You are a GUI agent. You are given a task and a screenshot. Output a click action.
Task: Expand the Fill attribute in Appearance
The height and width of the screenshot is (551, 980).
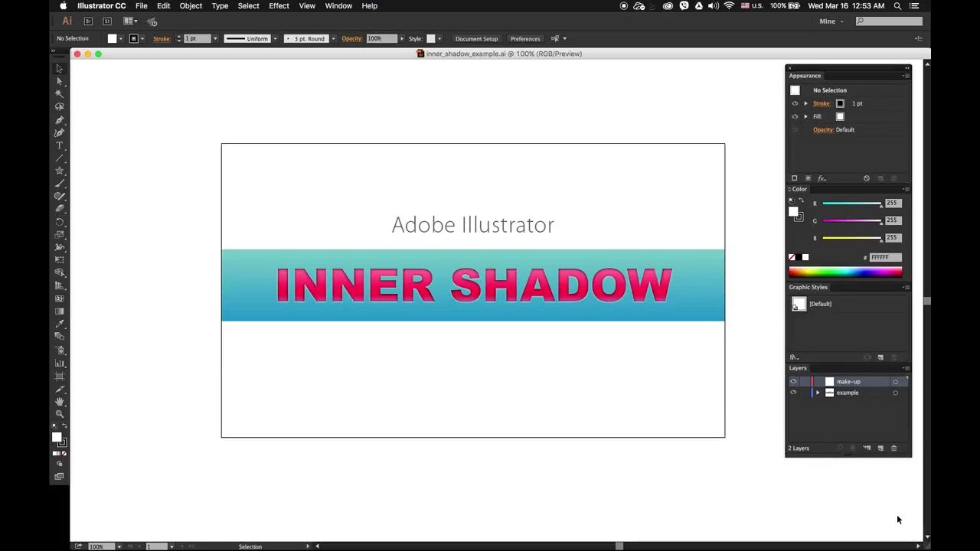(x=805, y=116)
